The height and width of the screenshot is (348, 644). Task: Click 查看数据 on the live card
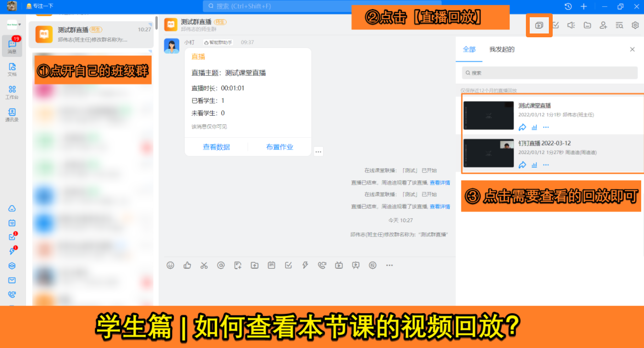click(217, 147)
